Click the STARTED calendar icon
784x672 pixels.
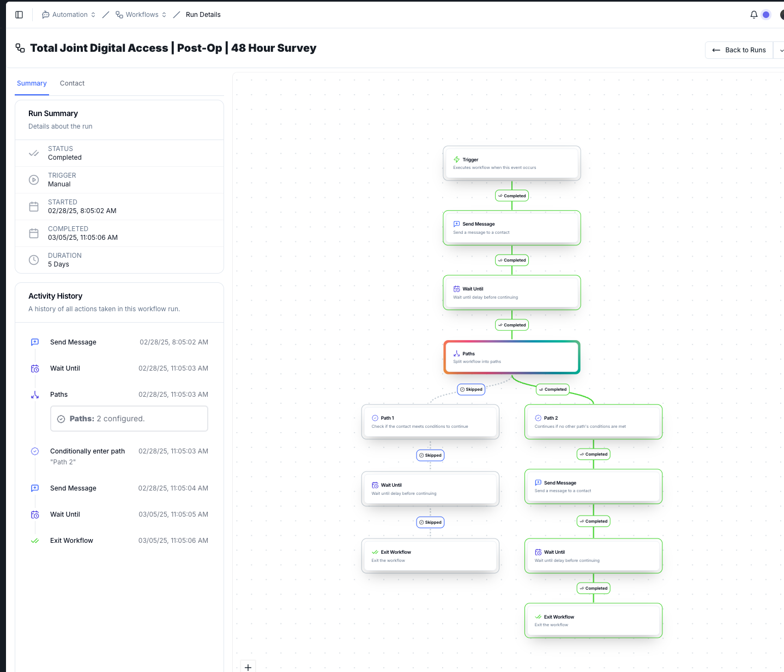(34, 207)
